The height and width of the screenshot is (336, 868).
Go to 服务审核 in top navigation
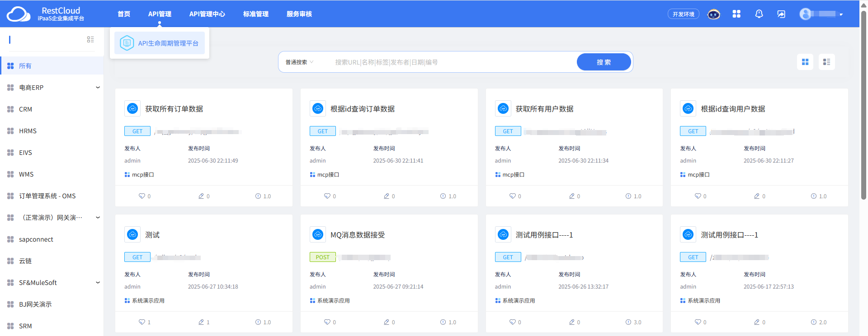(299, 14)
